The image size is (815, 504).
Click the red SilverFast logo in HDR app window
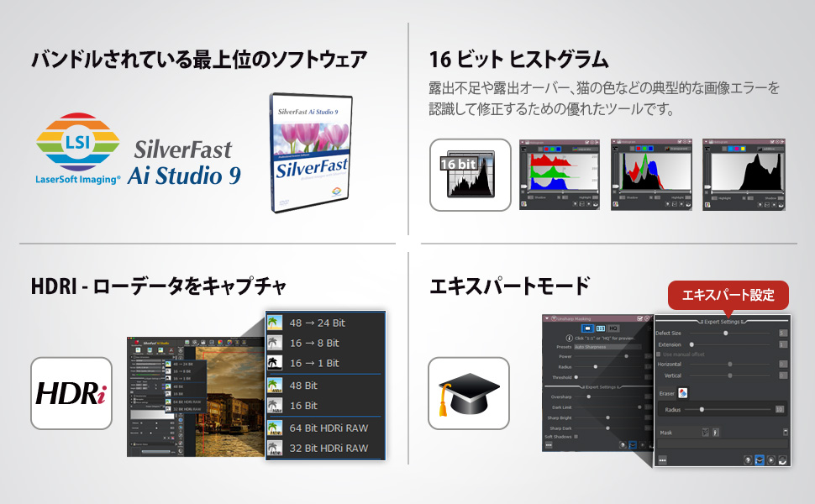tap(136, 343)
